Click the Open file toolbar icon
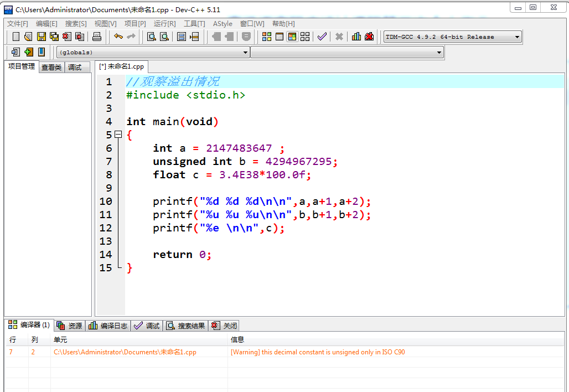This screenshot has height=392, width=569. point(28,37)
